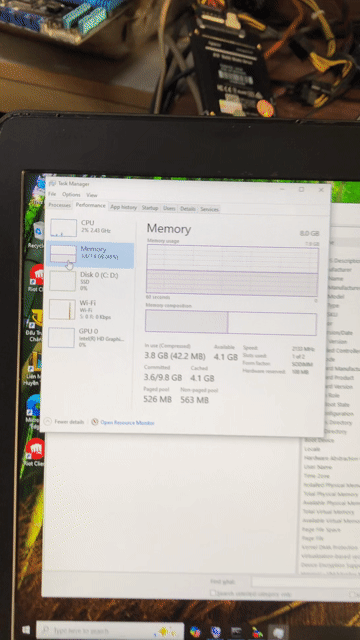This screenshot has height=640, width=360.
Task: Open the Recycle Bin desktop icon
Action: [38, 236]
